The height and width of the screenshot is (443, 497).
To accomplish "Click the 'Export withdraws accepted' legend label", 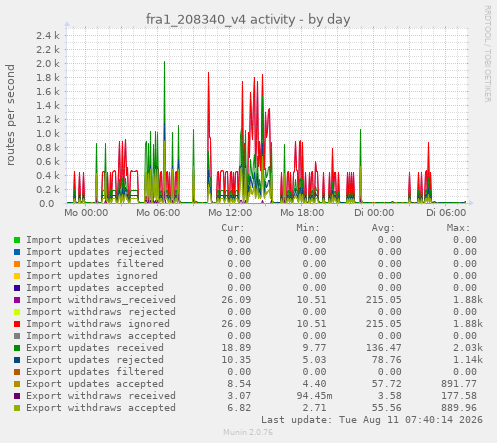I will pos(101,408).
